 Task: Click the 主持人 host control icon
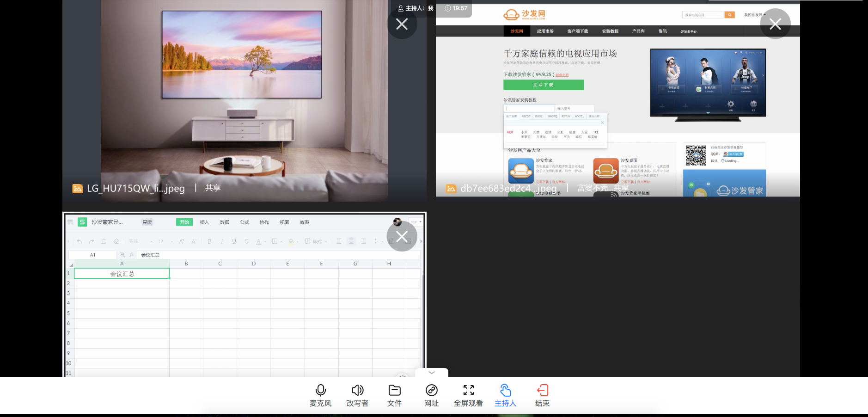click(x=505, y=390)
